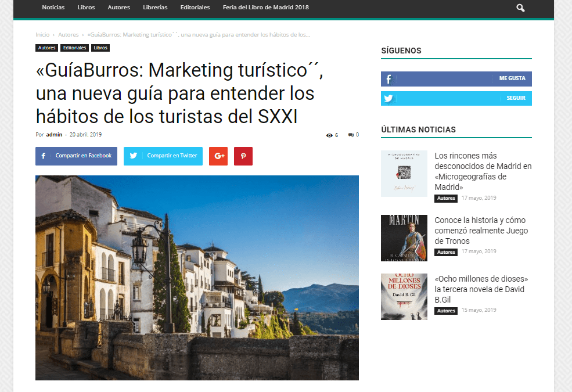Screen dimensions: 572x392
Task: Open the admin author link
Action: tap(54, 135)
